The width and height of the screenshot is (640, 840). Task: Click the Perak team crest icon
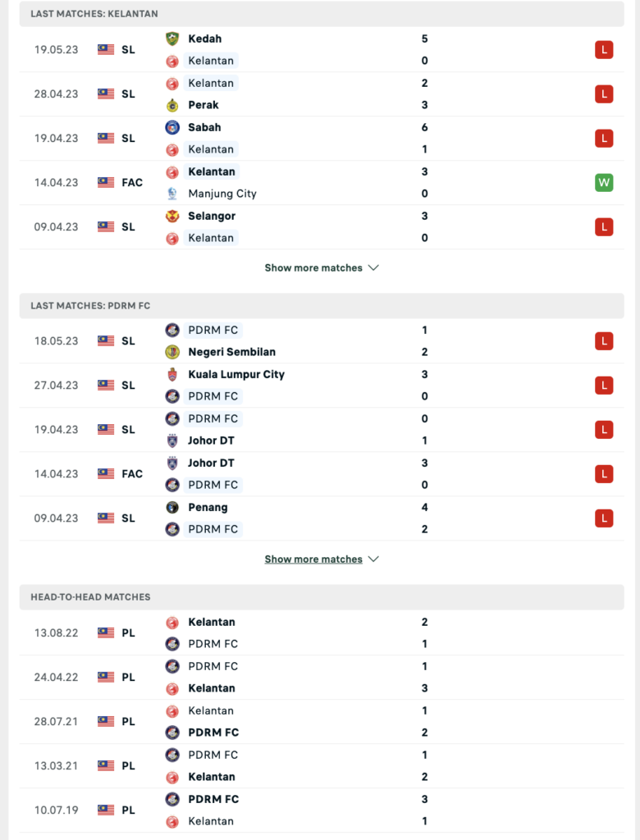pos(172,105)
